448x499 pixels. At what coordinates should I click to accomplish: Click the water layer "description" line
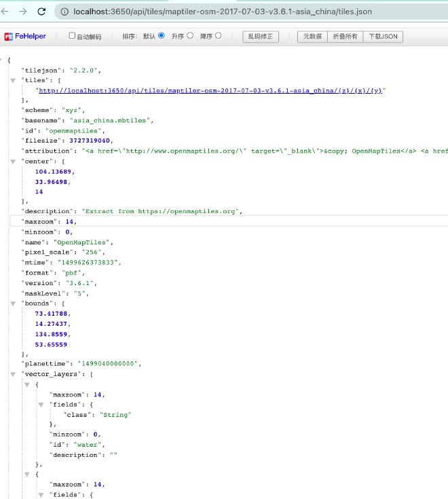(x=83, y=455)
